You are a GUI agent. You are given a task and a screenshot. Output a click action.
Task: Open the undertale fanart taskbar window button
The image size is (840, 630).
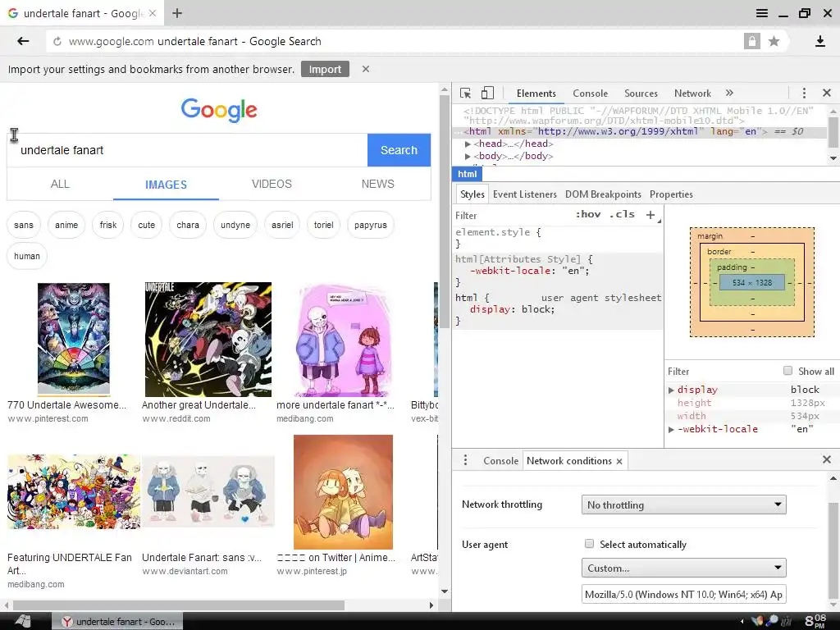[117, 622]
